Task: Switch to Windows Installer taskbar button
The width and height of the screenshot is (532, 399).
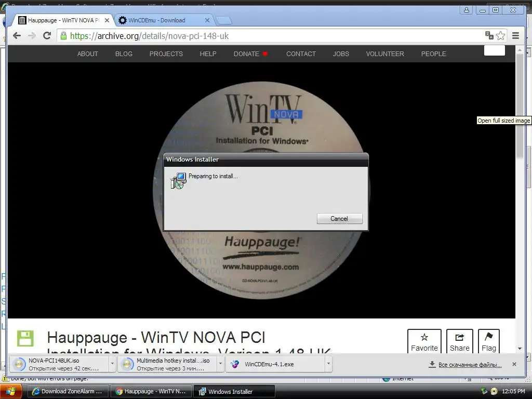Action: (234, 392)
